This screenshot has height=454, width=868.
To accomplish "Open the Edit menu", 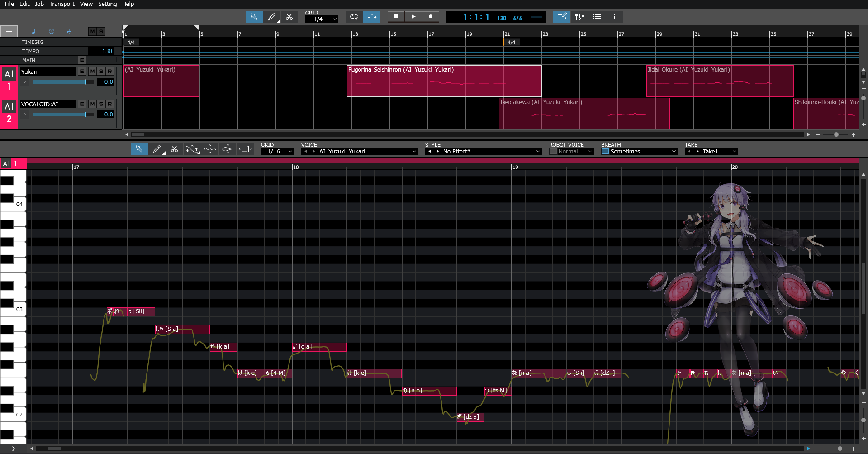I will click(x=24, y=4).
